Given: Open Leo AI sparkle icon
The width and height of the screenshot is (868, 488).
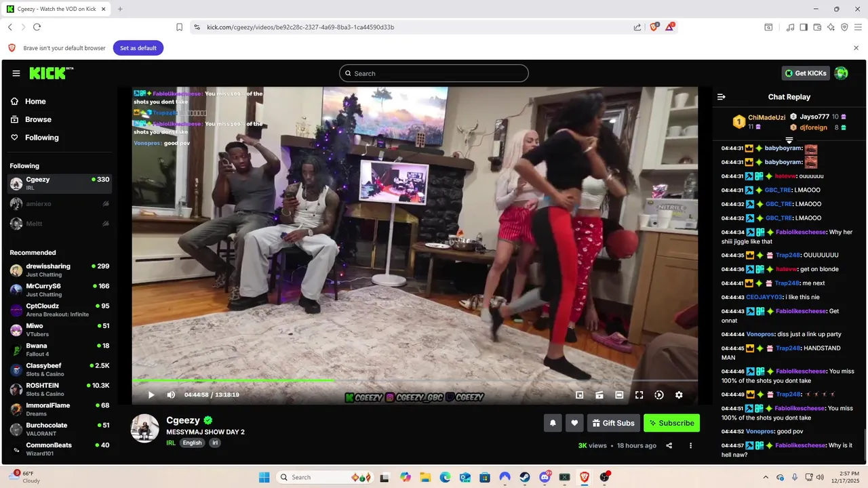Looking at the screenshot, I should pyautogui.click(x=831, y=27).
